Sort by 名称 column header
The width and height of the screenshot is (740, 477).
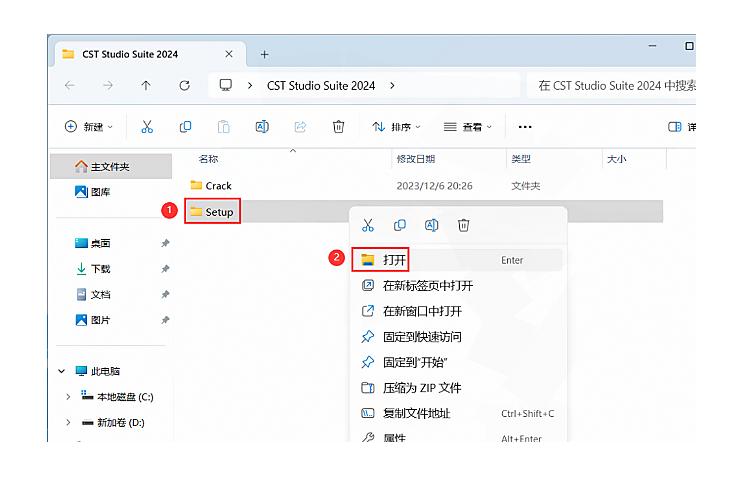click(208, 159)
